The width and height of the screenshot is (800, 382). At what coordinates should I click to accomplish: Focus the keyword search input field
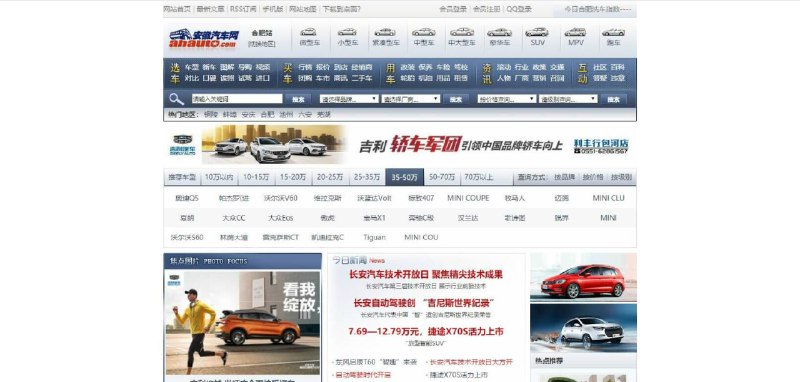237,99
